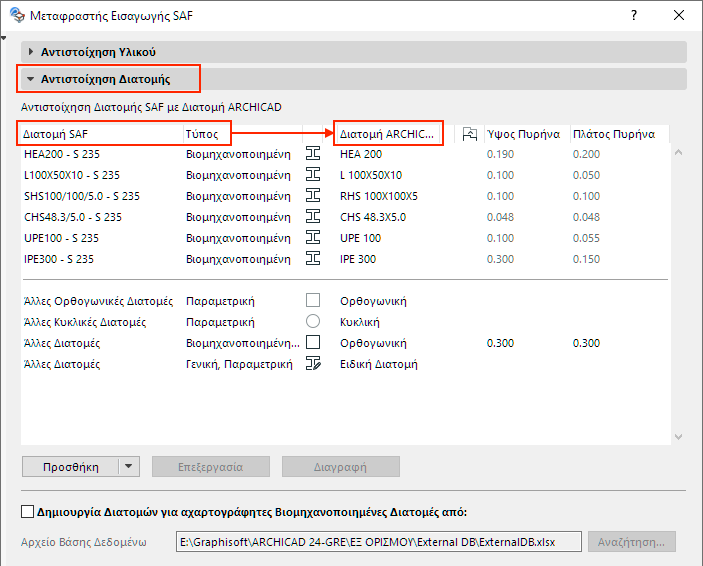Select Άλλες Κυκλικές Διατομές row
Image resolution: width=703 pixels, height=566 pixels.
346,322
